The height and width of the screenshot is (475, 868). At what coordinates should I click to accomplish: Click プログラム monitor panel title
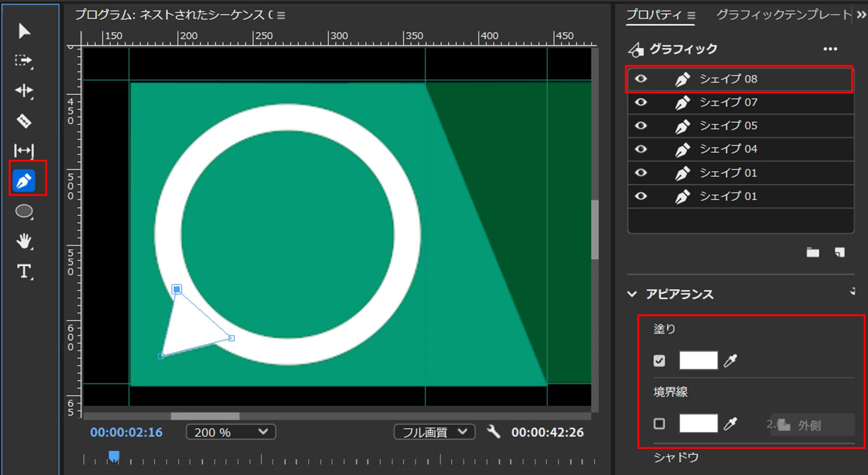click(174, 15)
